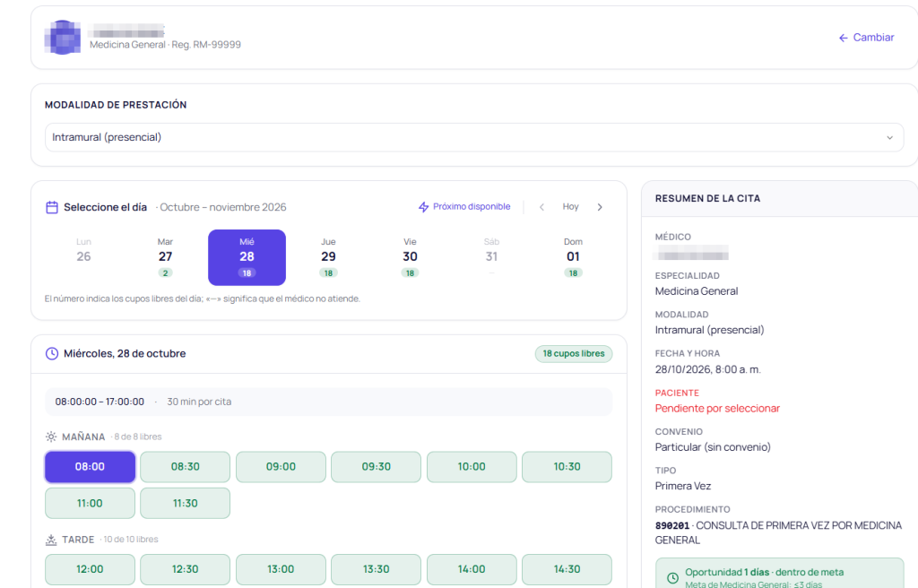Select the 10:00 time slot
The height and width of the screenshot is (588, 918).
tap(472, 467)
